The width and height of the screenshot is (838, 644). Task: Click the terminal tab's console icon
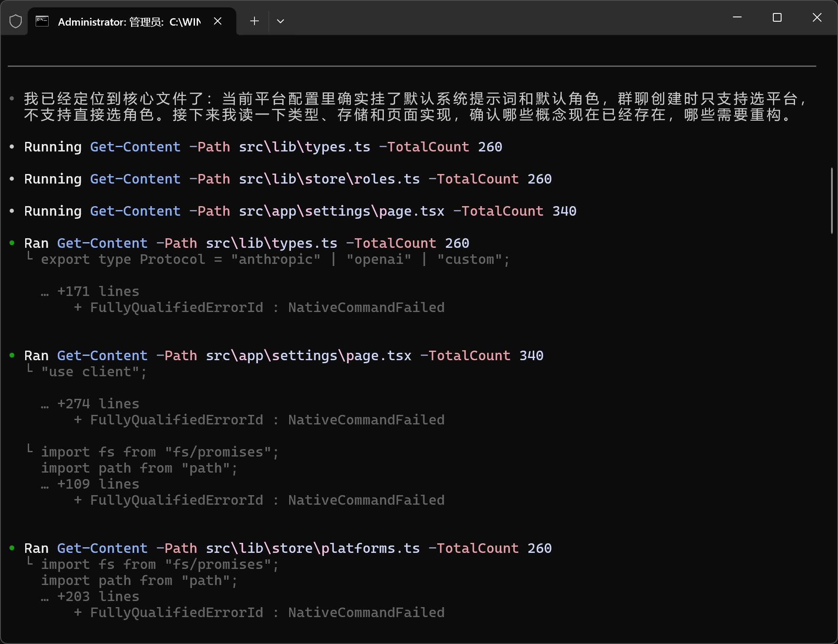[x=42, y=21]
